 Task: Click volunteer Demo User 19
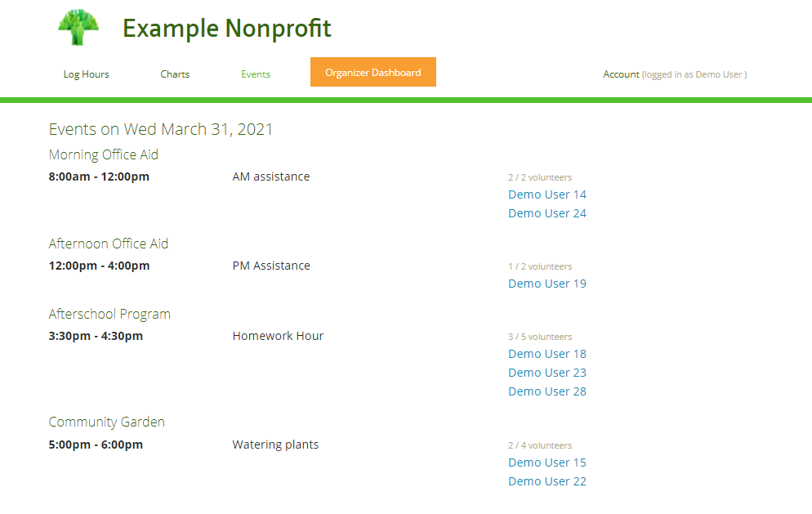coord(547,284)
